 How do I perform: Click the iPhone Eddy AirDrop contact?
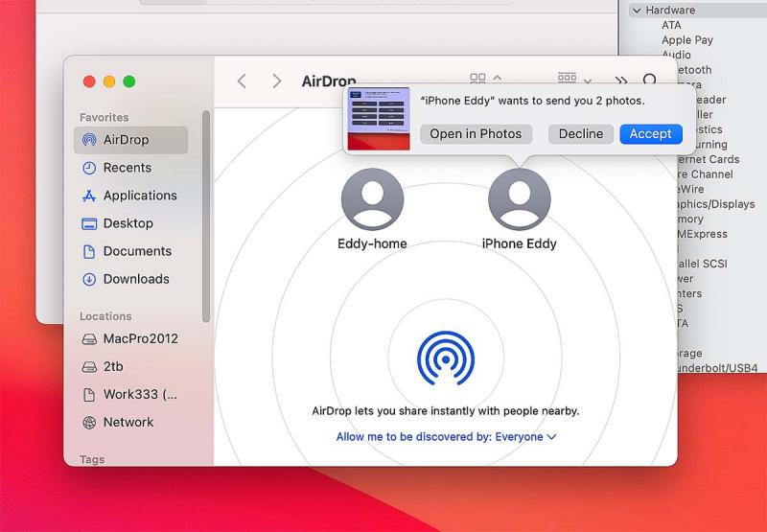[x=519, y=209]
